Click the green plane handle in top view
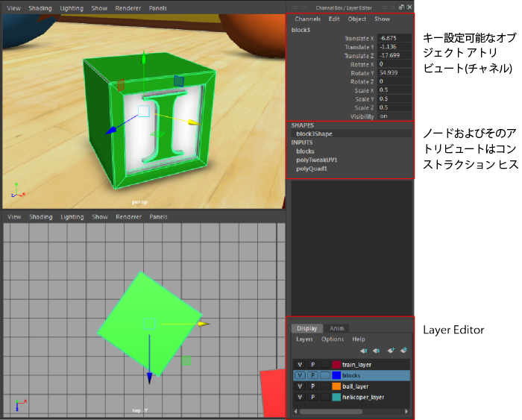This screenshot has height=420, width=522. click(186, 360)
